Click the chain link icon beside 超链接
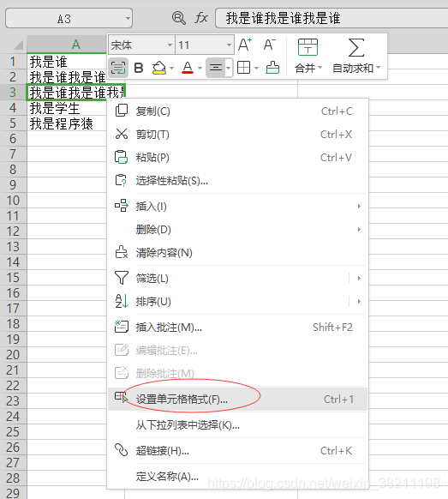This screenshot has height=499, width=448. [x=121, y=450]
